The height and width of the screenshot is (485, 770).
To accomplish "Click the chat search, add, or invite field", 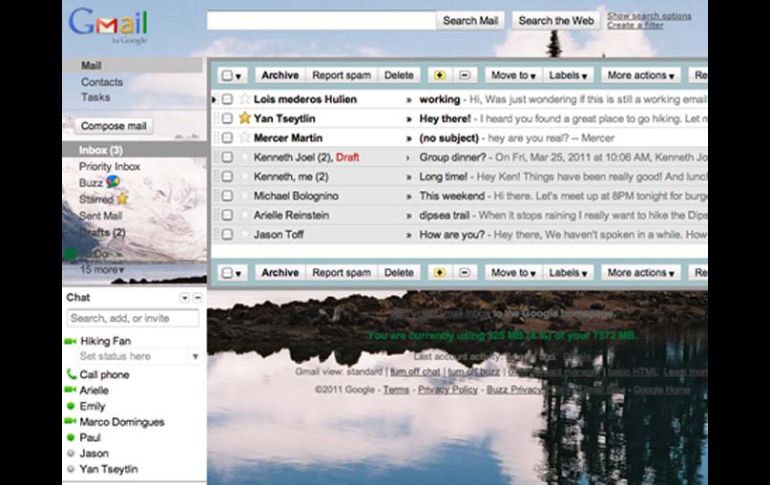I will (x=132, y=318).
